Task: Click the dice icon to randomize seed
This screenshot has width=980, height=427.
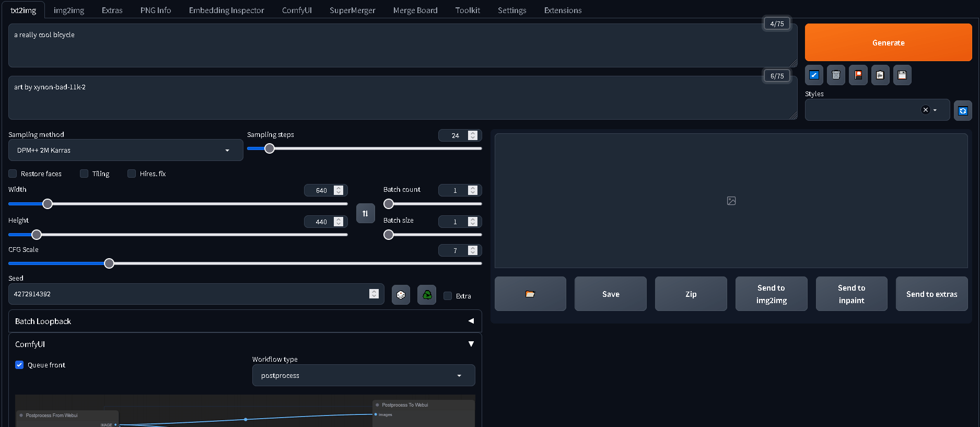Action: 401,295
